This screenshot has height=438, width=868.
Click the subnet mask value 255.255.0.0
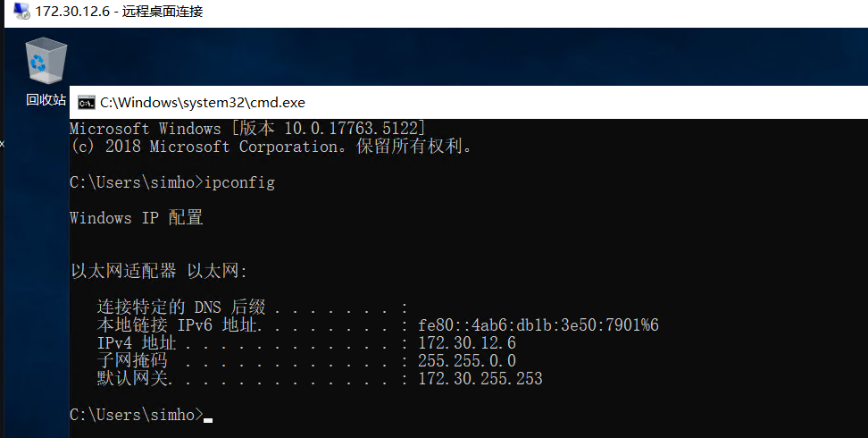467,361
